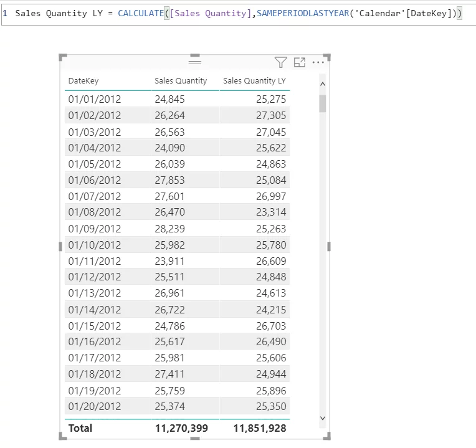The height and width of the screenshot is (448, 476).
Task: Select the 01/10/2012 date cell
Action: 95,245
